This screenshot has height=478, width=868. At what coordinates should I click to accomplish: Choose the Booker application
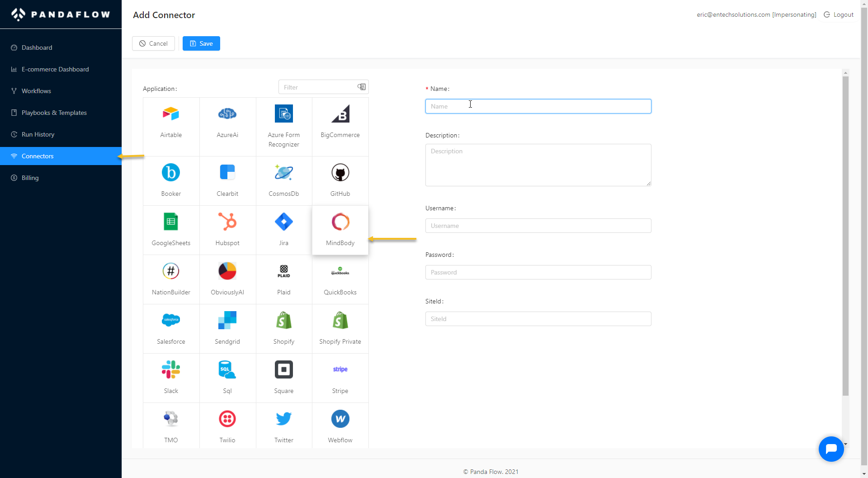[x=171, y=181]
